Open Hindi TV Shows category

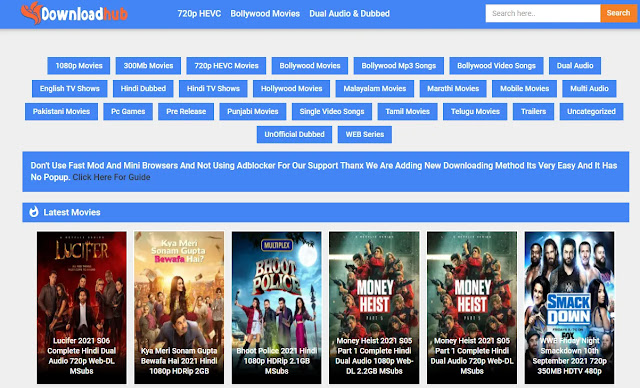pos(213,89)
